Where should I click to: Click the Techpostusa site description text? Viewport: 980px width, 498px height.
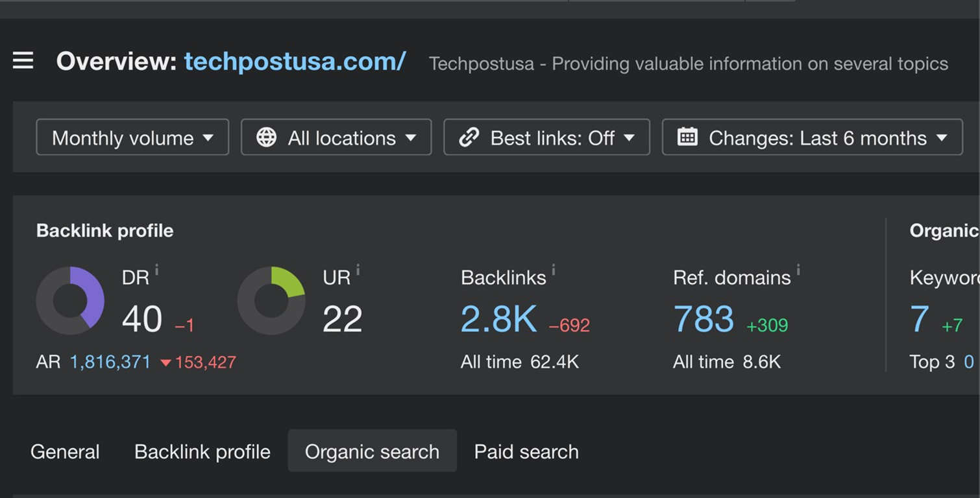[x=689, y=64]
